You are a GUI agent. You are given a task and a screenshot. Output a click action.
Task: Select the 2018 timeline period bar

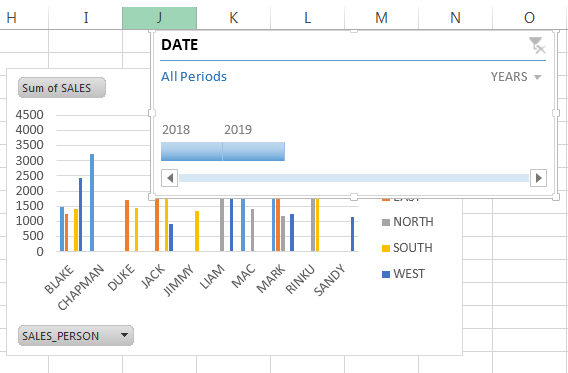[192, 151]
